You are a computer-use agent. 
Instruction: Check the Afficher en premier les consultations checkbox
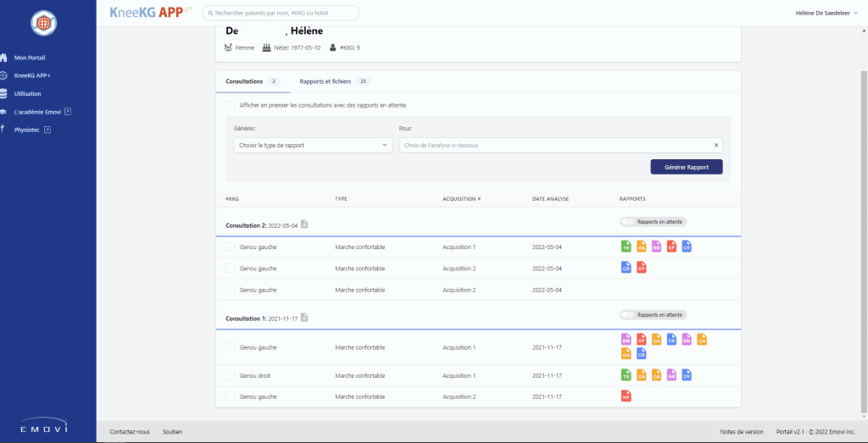(x=230, y=105)
